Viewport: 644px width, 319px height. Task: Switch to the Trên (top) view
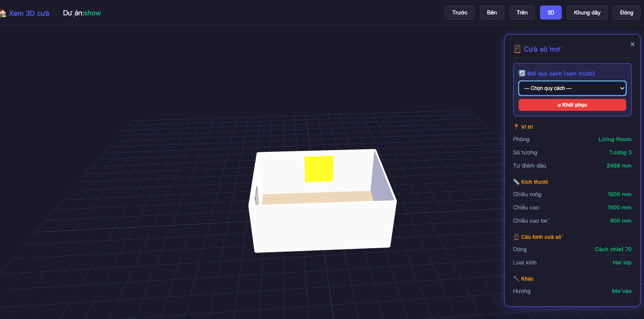pos(522,13)
